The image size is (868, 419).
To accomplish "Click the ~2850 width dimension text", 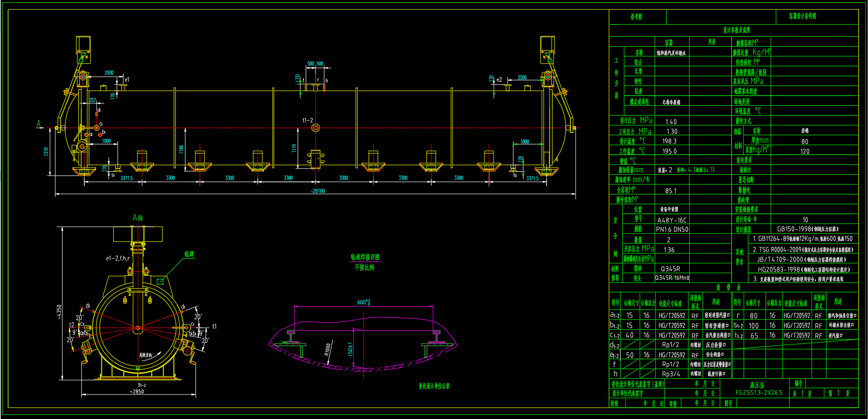I will [x=137, y=391].
